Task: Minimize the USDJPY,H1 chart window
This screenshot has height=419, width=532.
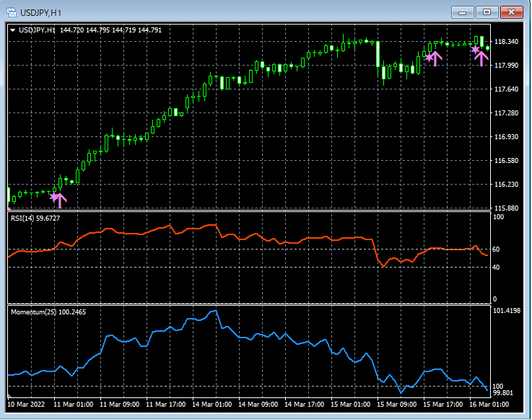Action: pos(463,12)
